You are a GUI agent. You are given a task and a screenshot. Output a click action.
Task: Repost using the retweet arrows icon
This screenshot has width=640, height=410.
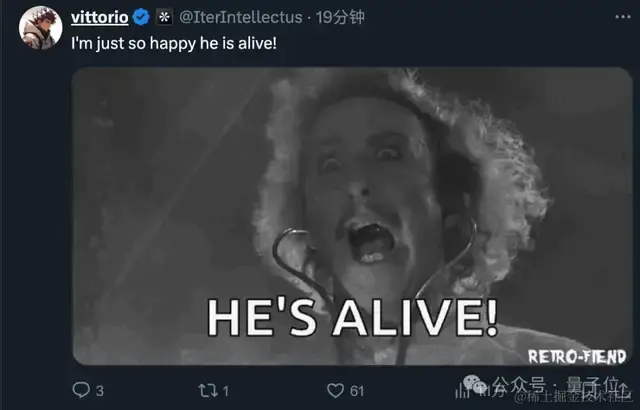point(208,391)
